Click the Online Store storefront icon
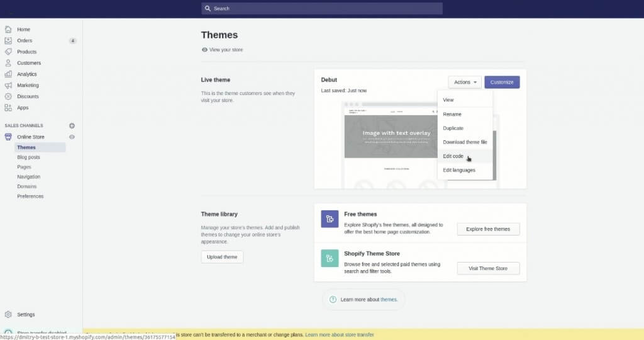Image resolution: width=644 pixels, height=340 pixels. point(8,137)
